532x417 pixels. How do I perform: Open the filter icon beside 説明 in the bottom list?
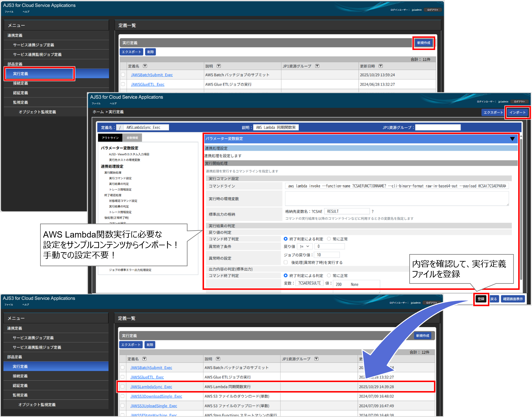[218, 359]
